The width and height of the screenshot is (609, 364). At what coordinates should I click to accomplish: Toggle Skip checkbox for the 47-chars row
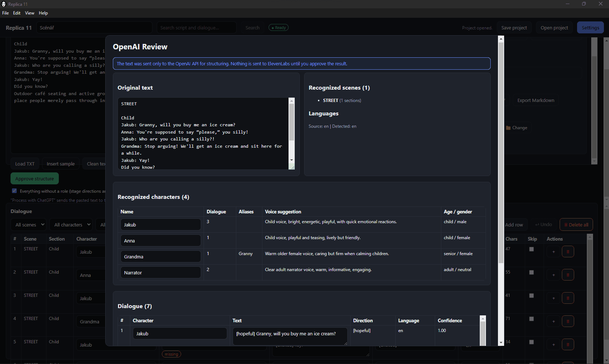[531, 249]
